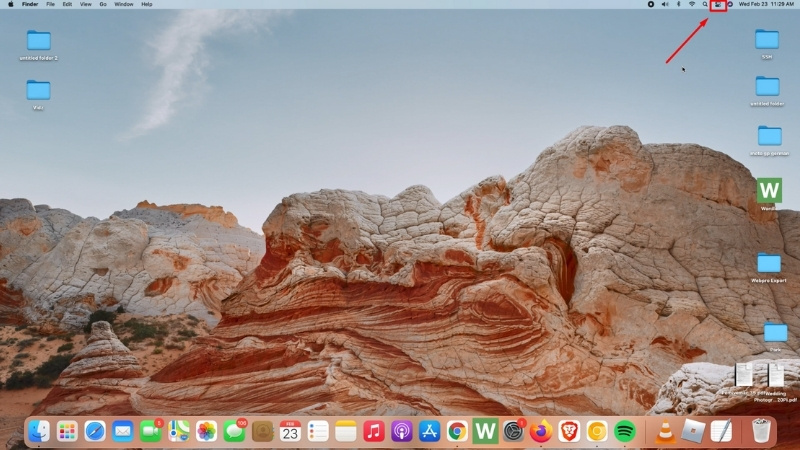Open the Roblox app in the Dock
The height and width of the screenshot is (450, 800).
tap(693, 432)
